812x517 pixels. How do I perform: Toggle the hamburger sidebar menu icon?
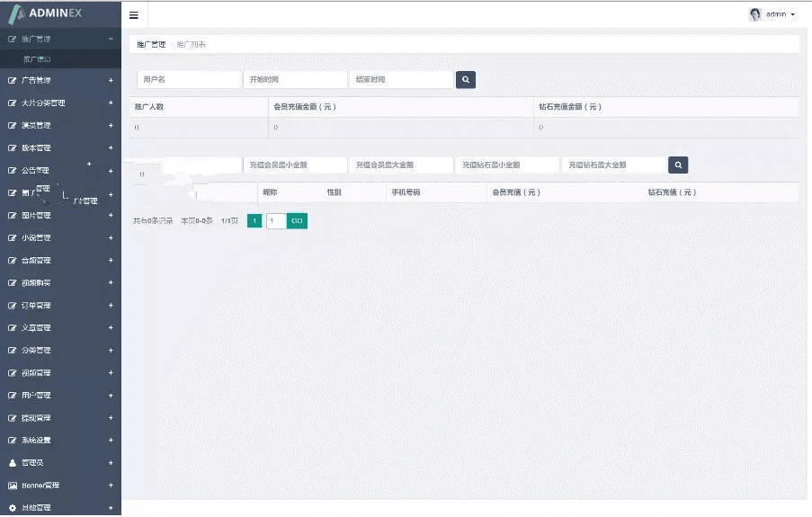(x=134, y=15)
